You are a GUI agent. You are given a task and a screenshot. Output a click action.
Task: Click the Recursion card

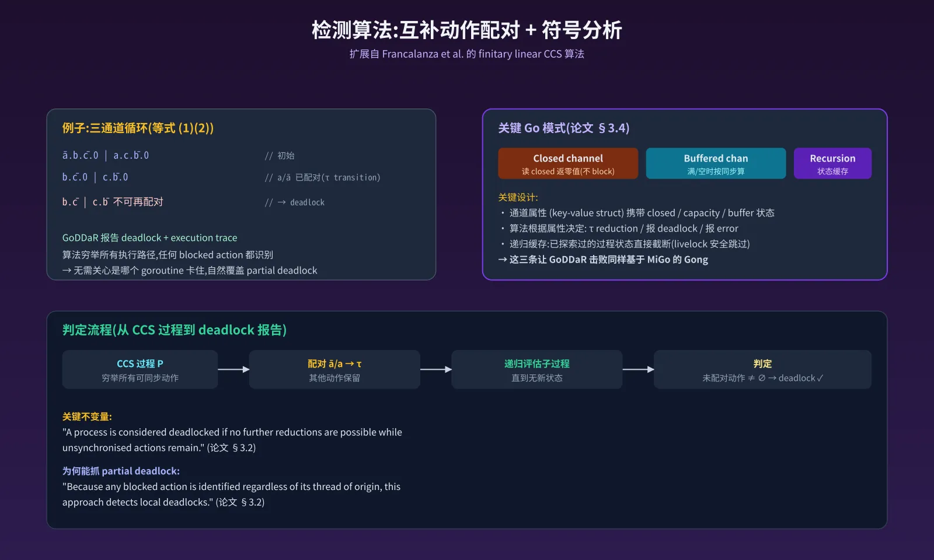pos(832,163)
